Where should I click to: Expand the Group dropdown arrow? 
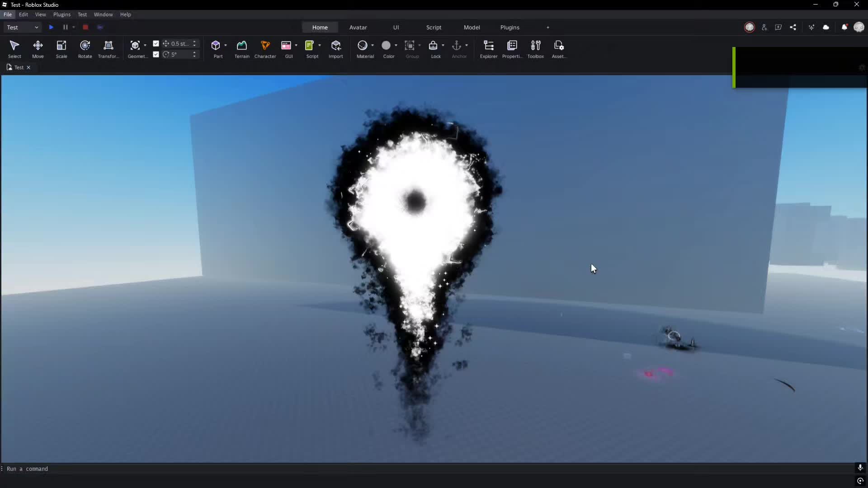420,46
